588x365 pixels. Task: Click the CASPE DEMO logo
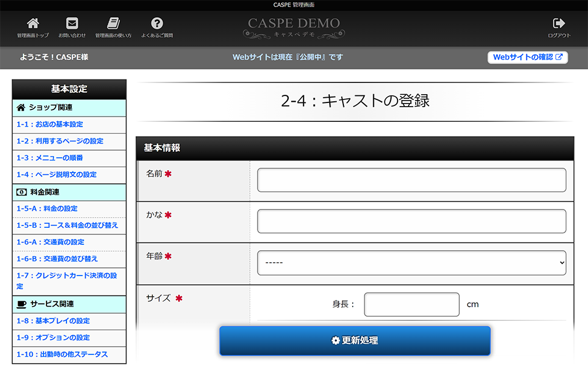click(293, 28)
